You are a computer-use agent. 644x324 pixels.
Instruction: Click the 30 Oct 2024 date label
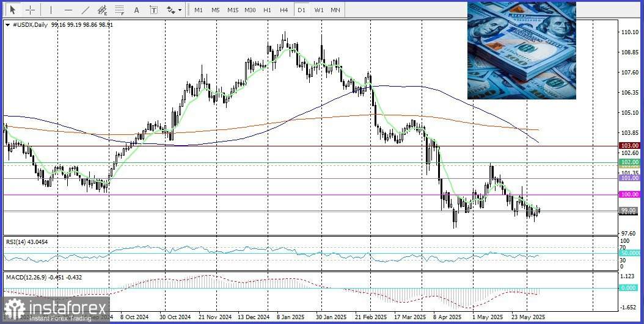coord(175,317)
